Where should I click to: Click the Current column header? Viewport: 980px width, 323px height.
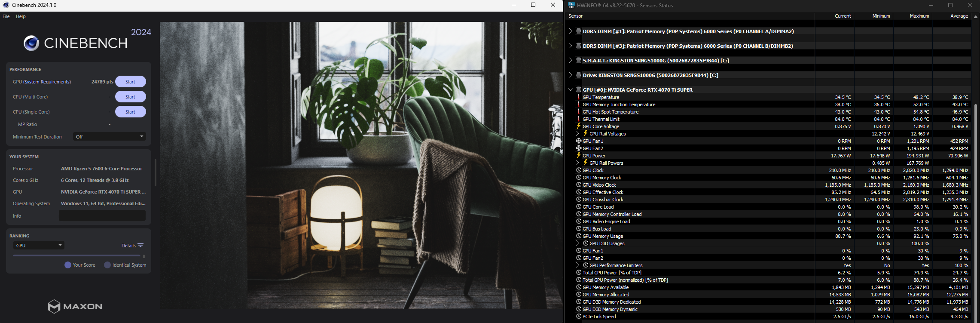[834, 16]
